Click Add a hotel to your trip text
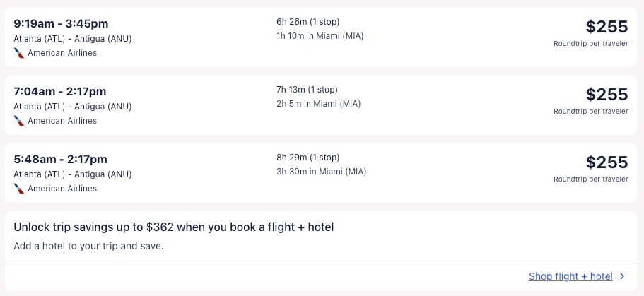The width and height of the screenshot is (644, 296). click(88, 247)
